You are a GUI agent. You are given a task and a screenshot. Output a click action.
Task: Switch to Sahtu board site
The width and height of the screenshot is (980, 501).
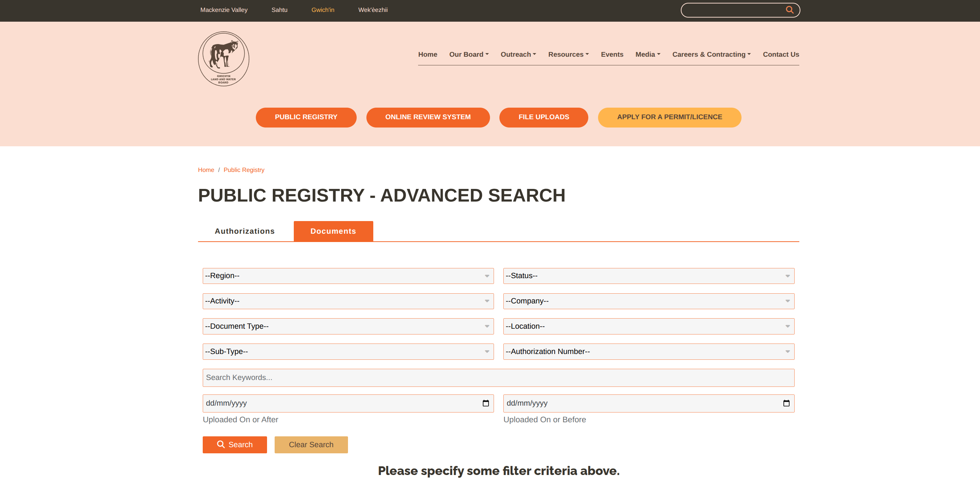(x=279, y=10)
